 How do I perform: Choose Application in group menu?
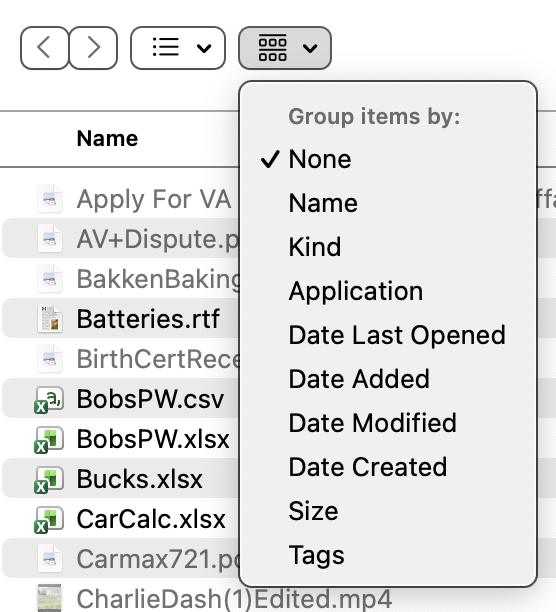(356, 291)
